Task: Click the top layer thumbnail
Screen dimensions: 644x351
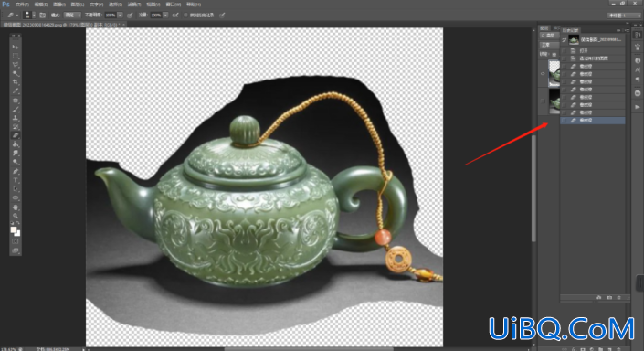Action: [554, 73]
